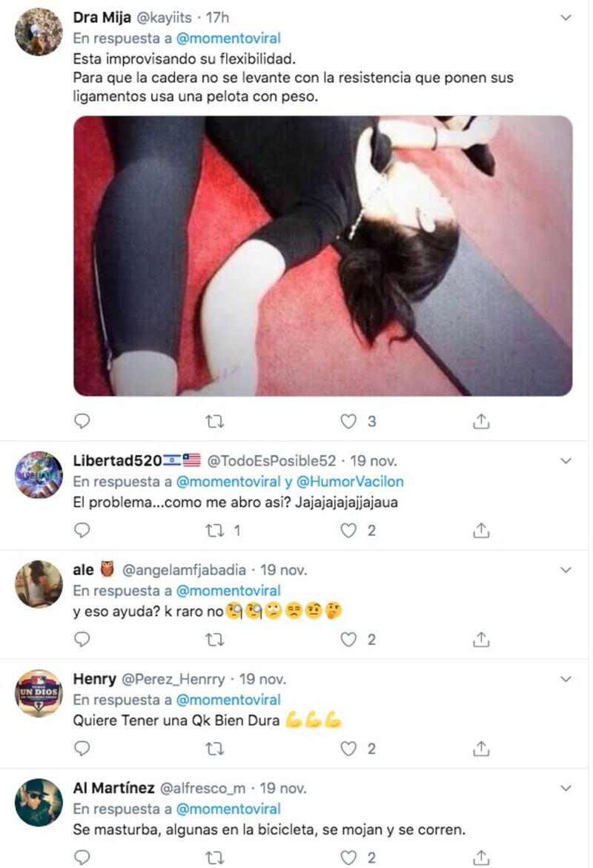This screenshot has width=593, height=868.
Task: Open Al Martínez's profile name
Action: click(x=113, y=788)
